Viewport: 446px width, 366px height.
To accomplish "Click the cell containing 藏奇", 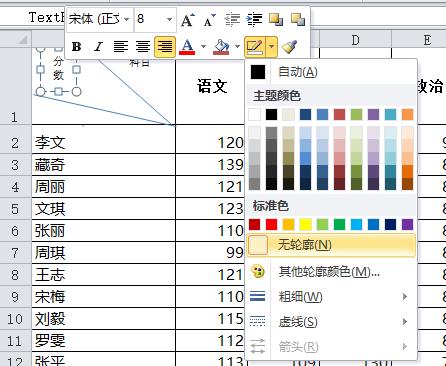I will (x=103, y=165).
